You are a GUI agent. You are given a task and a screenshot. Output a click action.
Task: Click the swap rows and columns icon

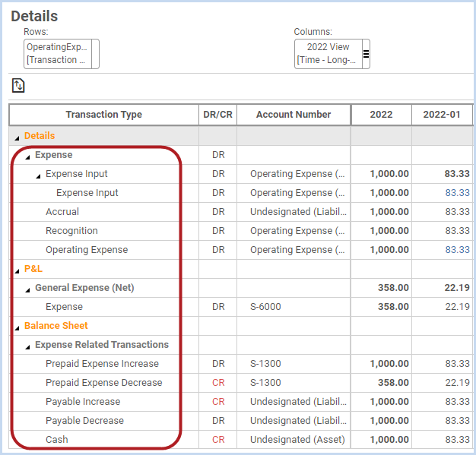(18, 86)
